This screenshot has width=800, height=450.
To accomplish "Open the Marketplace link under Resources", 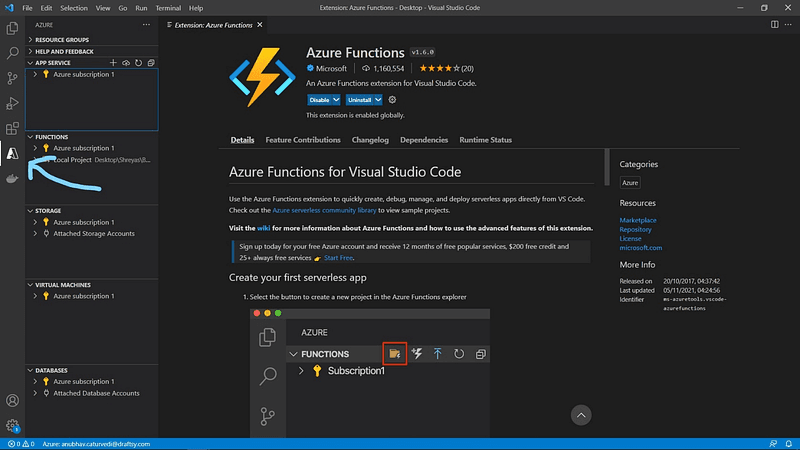I will tap(639, 220).
